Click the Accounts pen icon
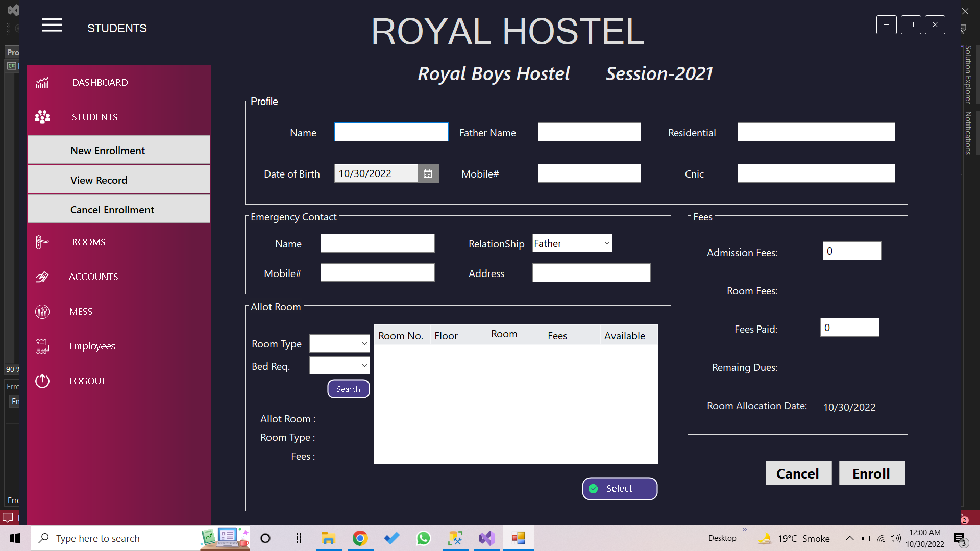The height and width of the screenshot is (551, 980). 42,277
